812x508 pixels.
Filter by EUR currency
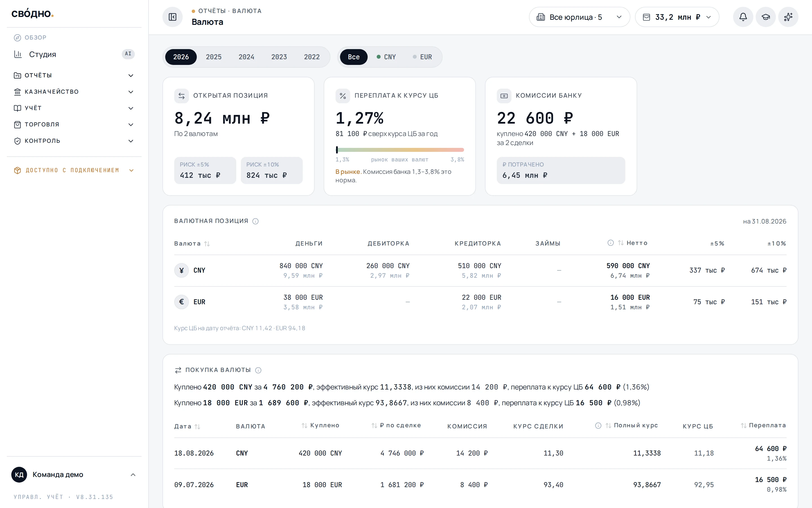pos(422,57)
